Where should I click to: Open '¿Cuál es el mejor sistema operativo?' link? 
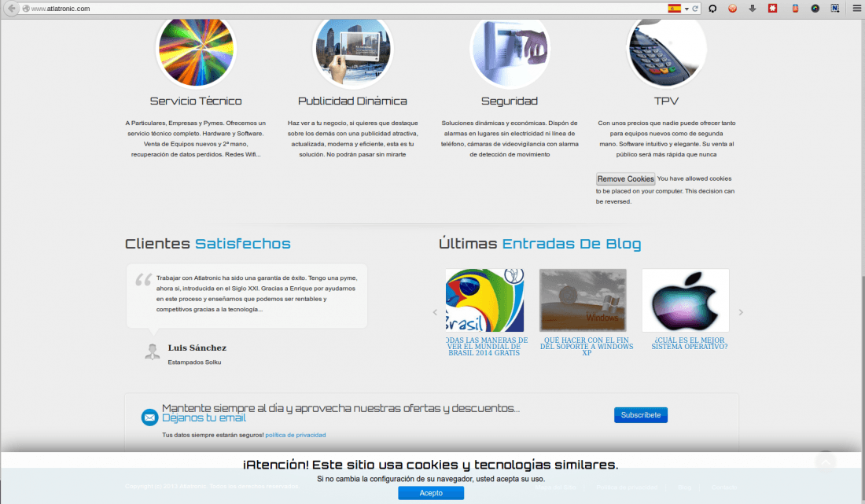690,344
